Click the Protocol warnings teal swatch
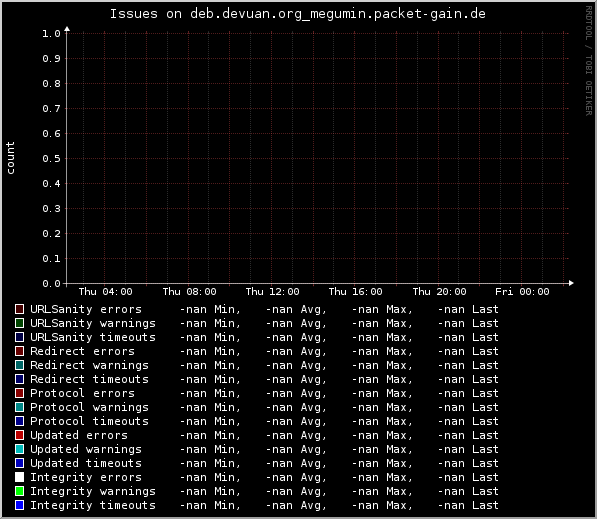597x519 pixels. pyautogui.click(x=19, y=407)
